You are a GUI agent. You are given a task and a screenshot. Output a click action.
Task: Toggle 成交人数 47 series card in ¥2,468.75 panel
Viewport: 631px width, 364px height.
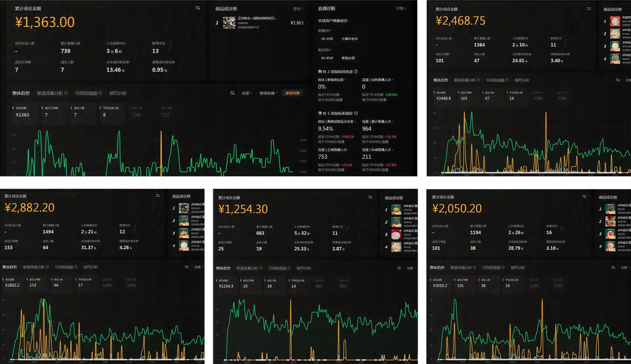click(x=492, y=96)
